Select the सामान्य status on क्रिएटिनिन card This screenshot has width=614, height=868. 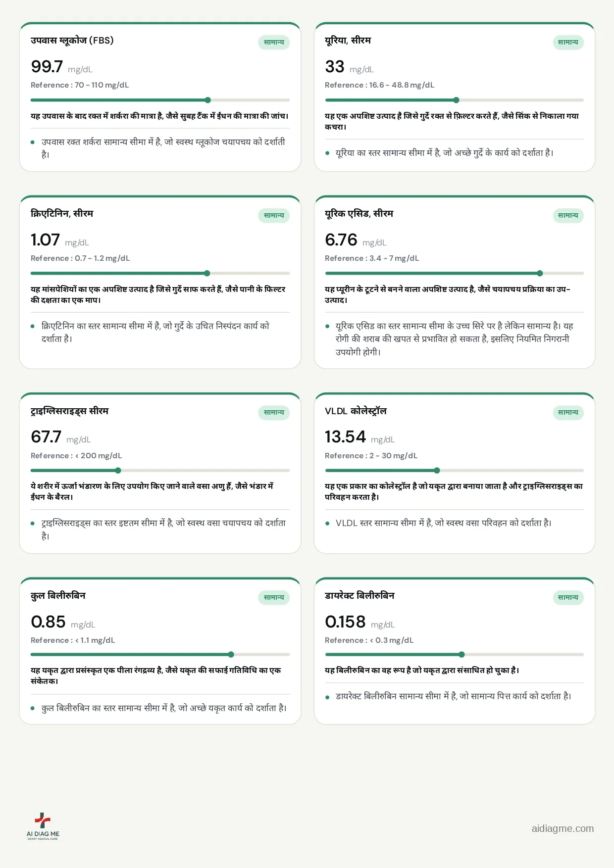274,216
